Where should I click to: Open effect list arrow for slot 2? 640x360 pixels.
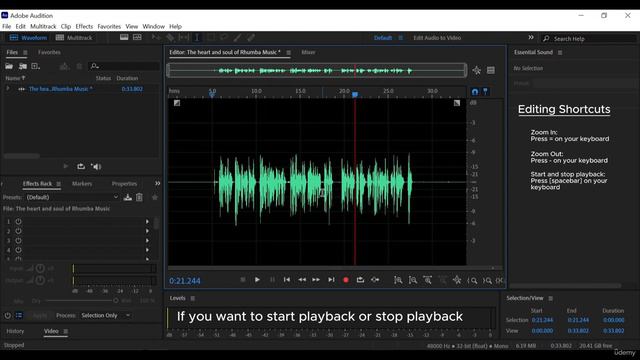pos(147,231)
